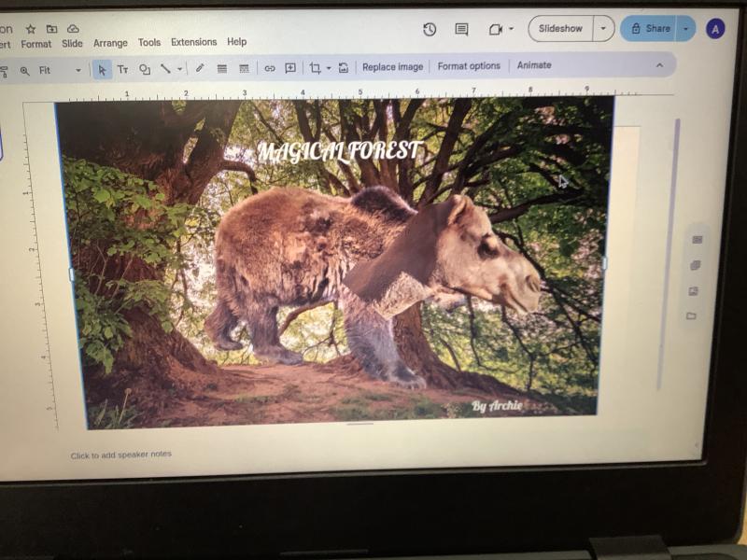Image resolution: width=747 pixels, height=560 pixels.
Task: Click the Replace image button
Action: coord(392,66)
